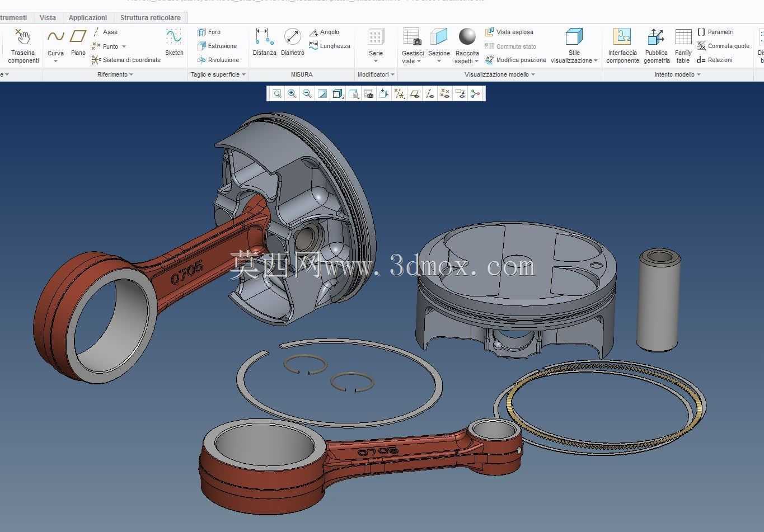
Task: Measure with the Lunghezza tool
Action: tap(330, 46)
